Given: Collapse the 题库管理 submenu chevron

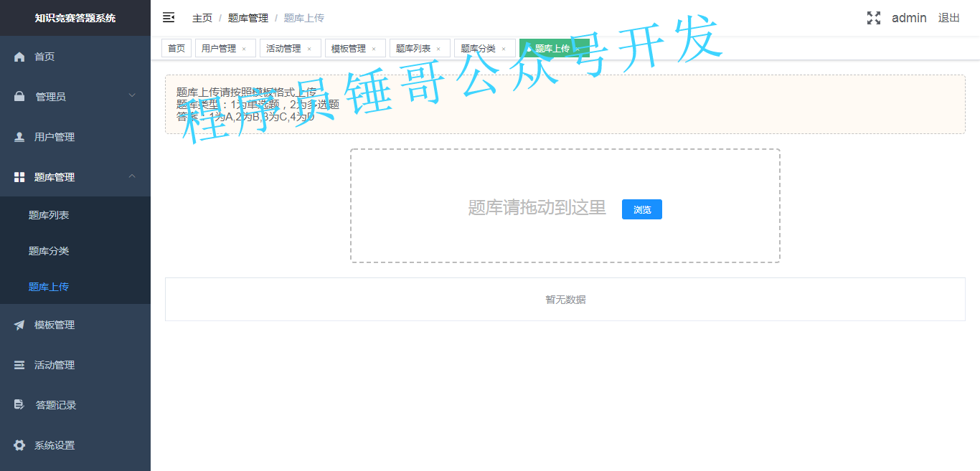Looking at the screenshot, I should click(x=132, y=176).
